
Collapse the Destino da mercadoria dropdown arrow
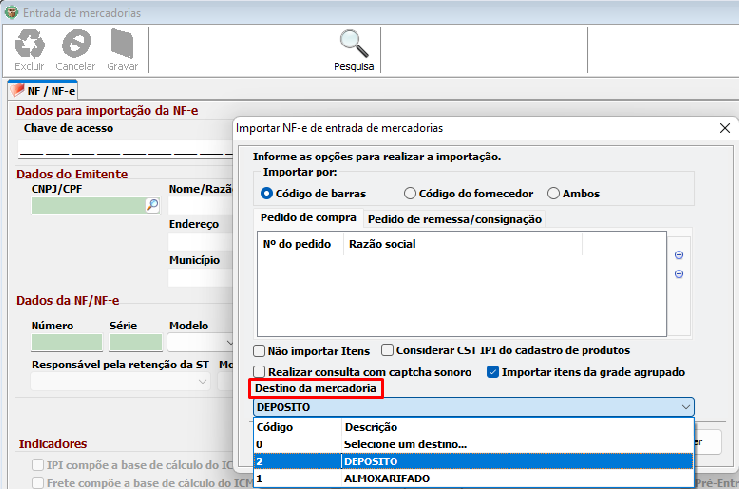tap(685, 407)
